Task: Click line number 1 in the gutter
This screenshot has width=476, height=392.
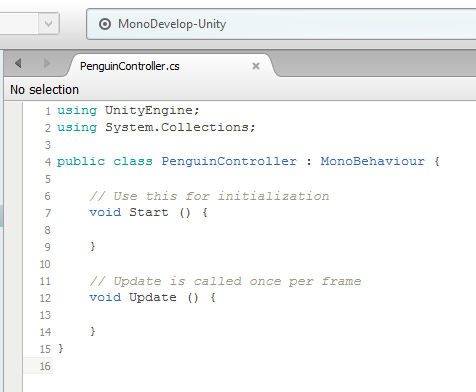Action: 48,111
